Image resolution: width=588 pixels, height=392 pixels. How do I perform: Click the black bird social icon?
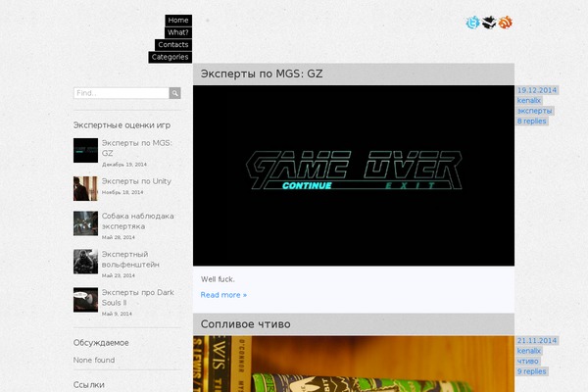click(x=489, y=23)
